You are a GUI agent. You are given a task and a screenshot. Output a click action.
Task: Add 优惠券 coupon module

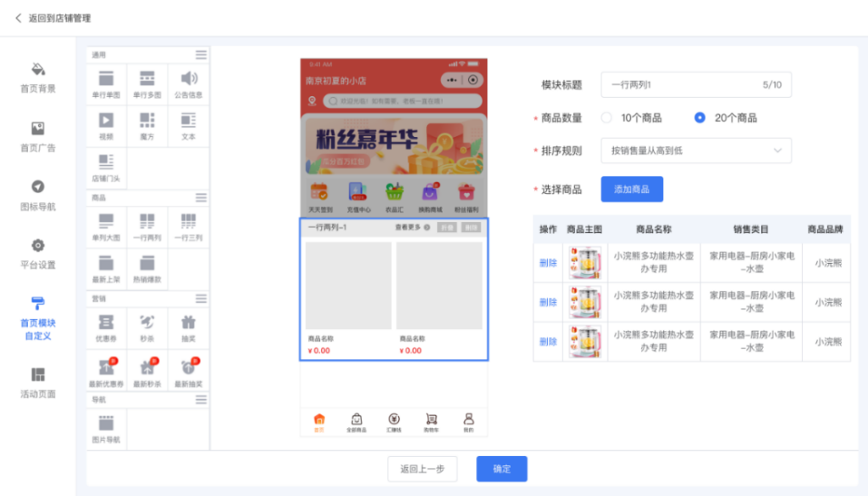106,328
